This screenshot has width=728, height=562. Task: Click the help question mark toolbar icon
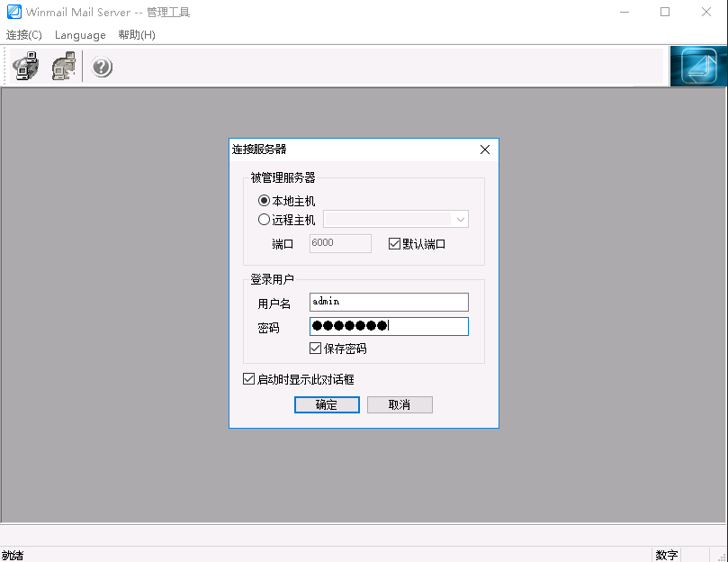click(x=103, y=67)
